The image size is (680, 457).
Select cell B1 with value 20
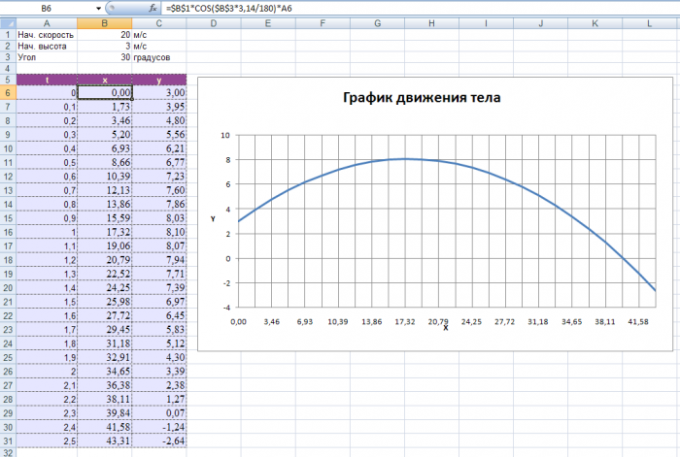104,34
